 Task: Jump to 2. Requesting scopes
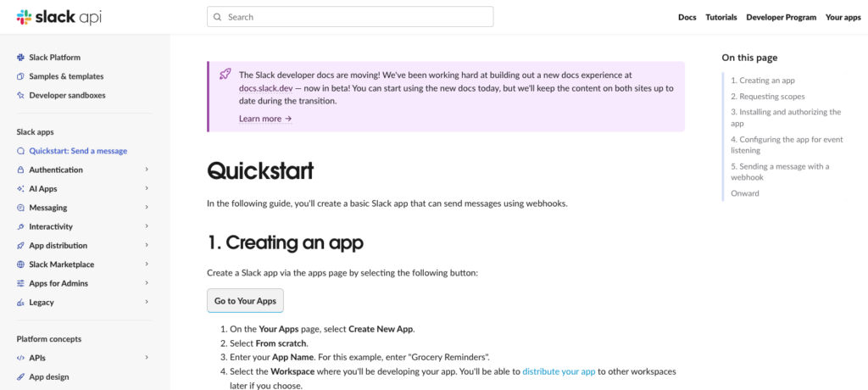[x=768, y=97]
